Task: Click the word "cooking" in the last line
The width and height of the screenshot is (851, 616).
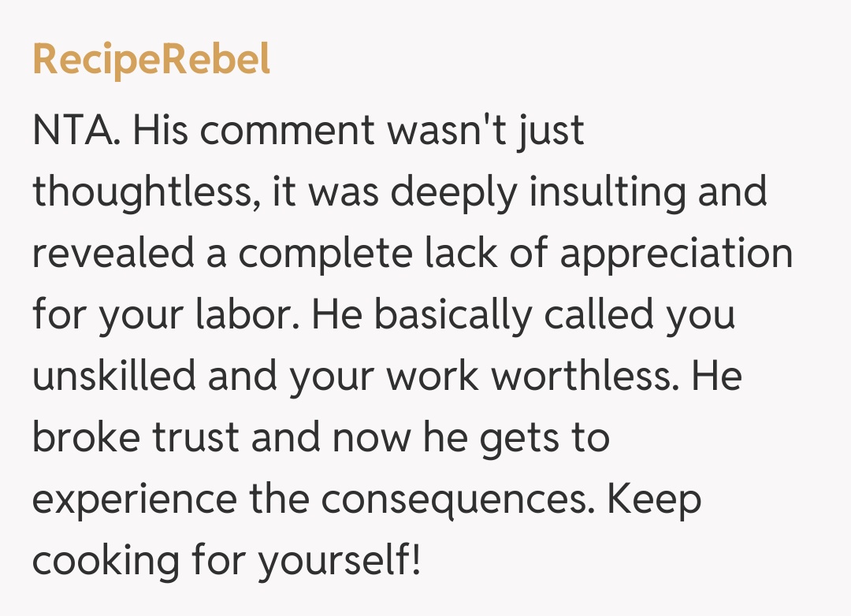Action: 106,560
